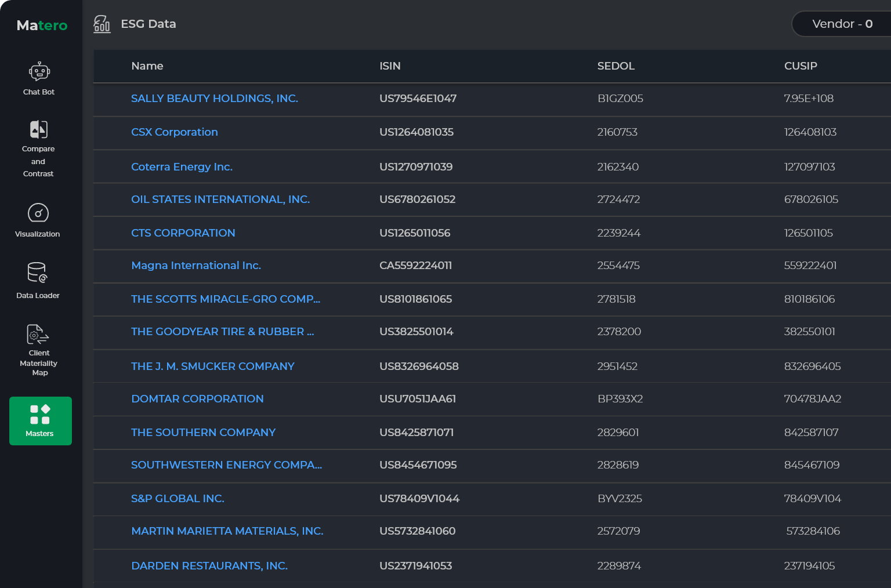
Task: Select CUSIP value 70478JAA2
Action: pos(813,399)
